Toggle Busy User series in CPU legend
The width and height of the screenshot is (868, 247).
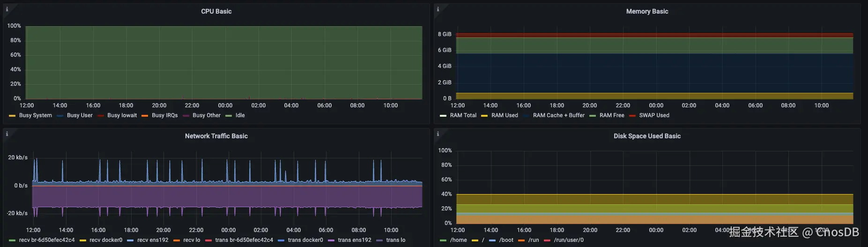80,115
